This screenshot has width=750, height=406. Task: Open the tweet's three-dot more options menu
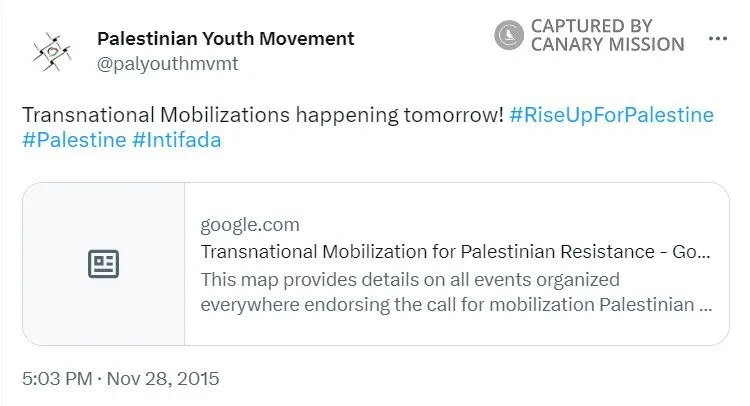(x=717, y=40)
